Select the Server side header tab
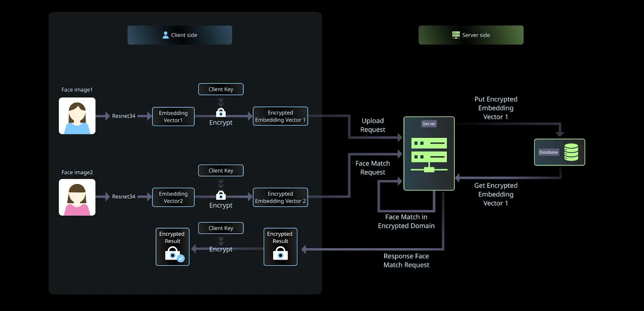Viewport: 644px width, 311px height. pos(471,35)
